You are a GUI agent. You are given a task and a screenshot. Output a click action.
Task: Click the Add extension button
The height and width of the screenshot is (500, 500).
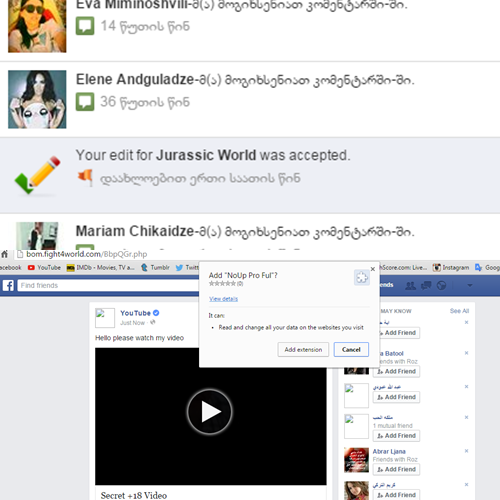click(303, 350)
